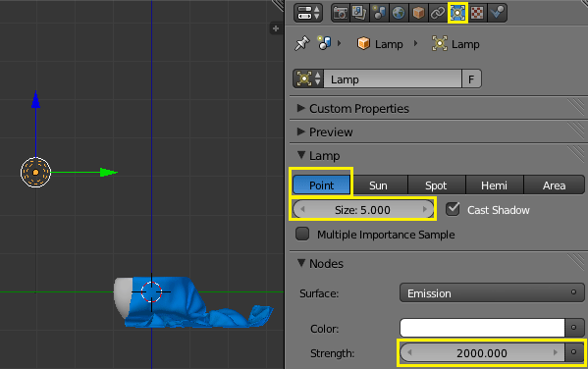Image resolution: width=588 pixels, height=369 pixels.
Task: Click the F fake user button
Action: [471, 79]
